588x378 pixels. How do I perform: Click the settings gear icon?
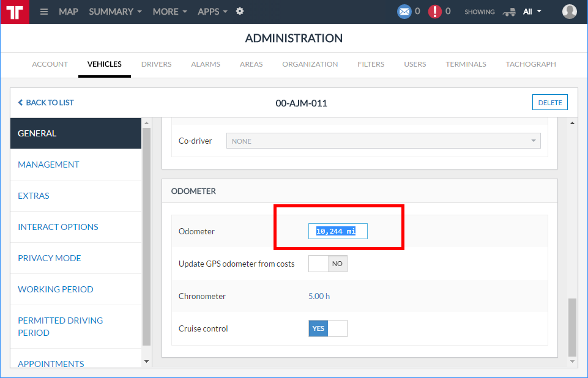pyautogui.click(x=240, y=11)
